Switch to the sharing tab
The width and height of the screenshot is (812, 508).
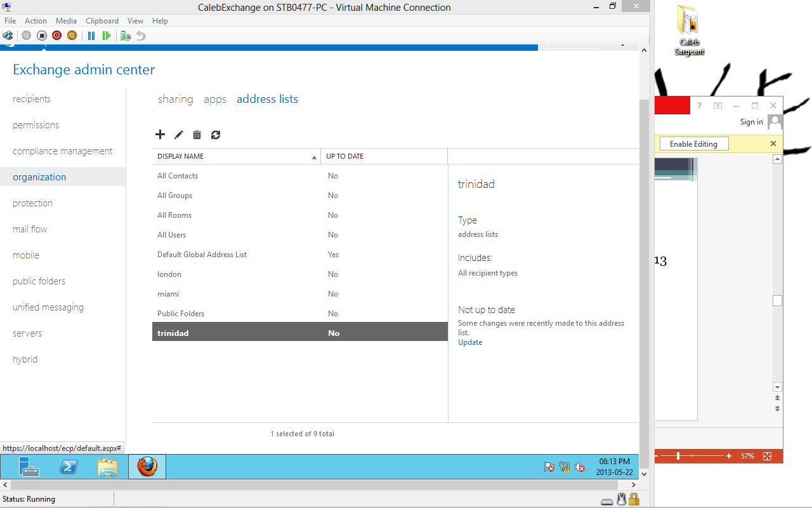point(176,99)
